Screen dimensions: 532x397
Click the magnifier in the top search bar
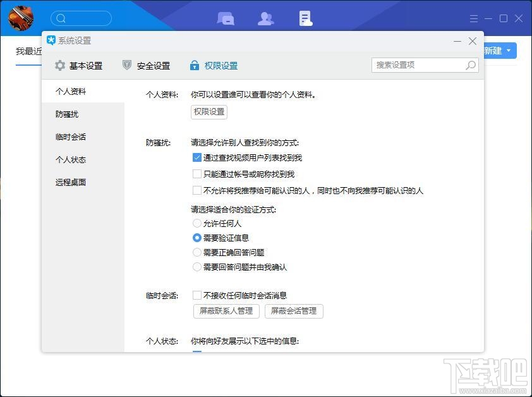(x=61, y=18)
